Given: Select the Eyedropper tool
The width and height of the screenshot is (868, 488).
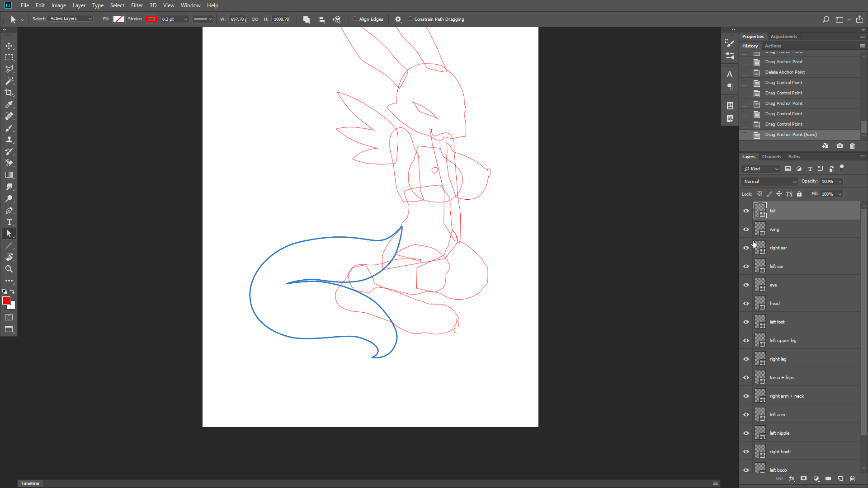Looking at the screenshot, I should coord(9,104).
